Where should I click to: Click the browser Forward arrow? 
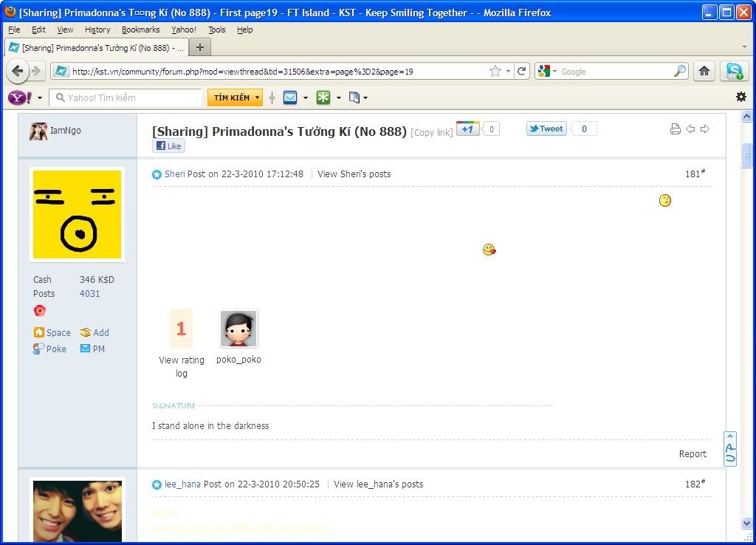pos(36,72)
